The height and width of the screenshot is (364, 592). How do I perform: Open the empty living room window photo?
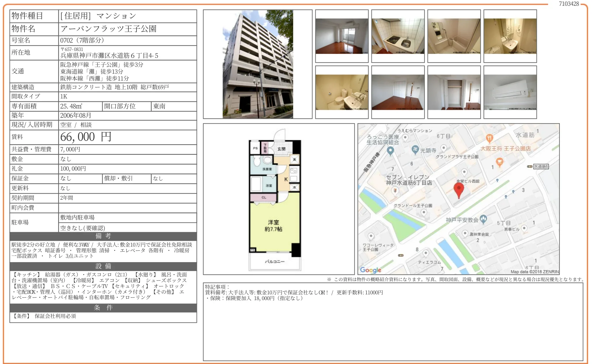(342, 36)
